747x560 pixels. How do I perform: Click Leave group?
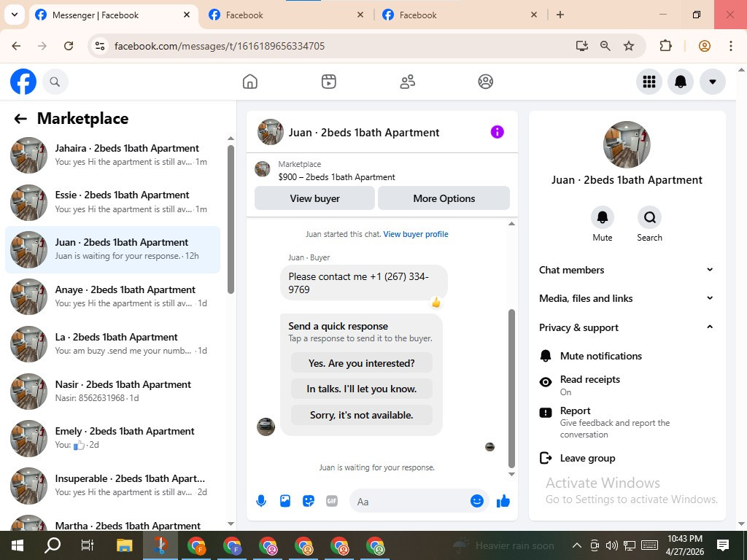[x=627, y=458]
